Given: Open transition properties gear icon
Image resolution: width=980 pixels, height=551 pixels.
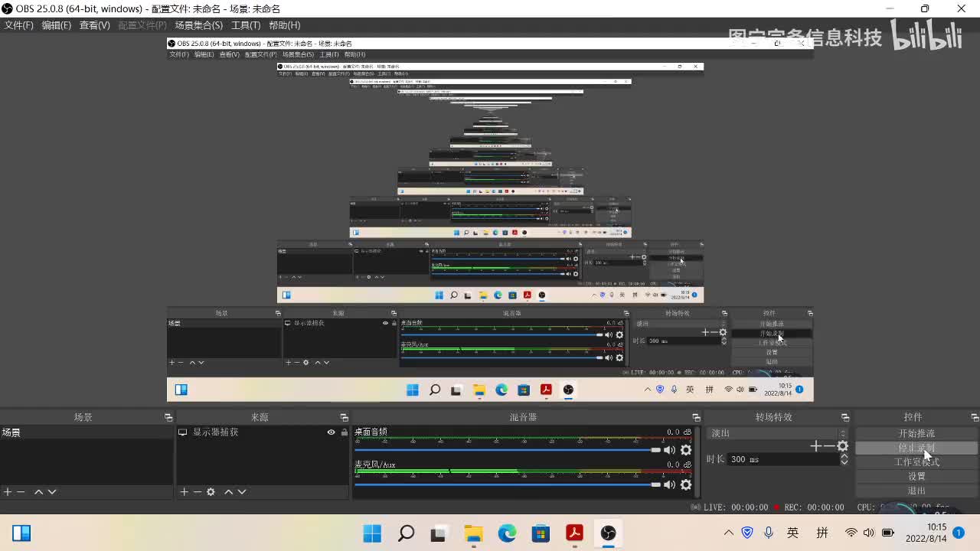Looking at the screenshot, I should point(843,446).
